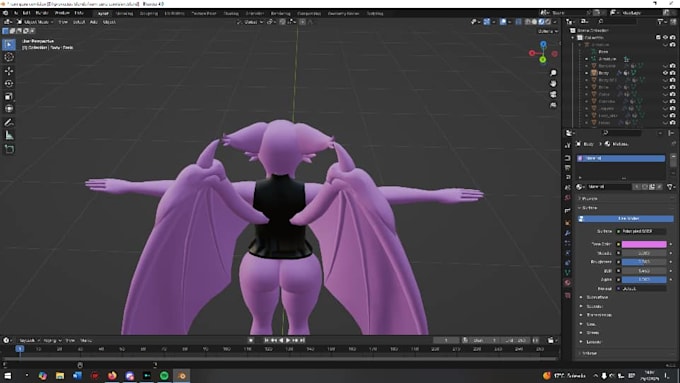
Task: Open timeline Playback popover
Action: (29, 340)
